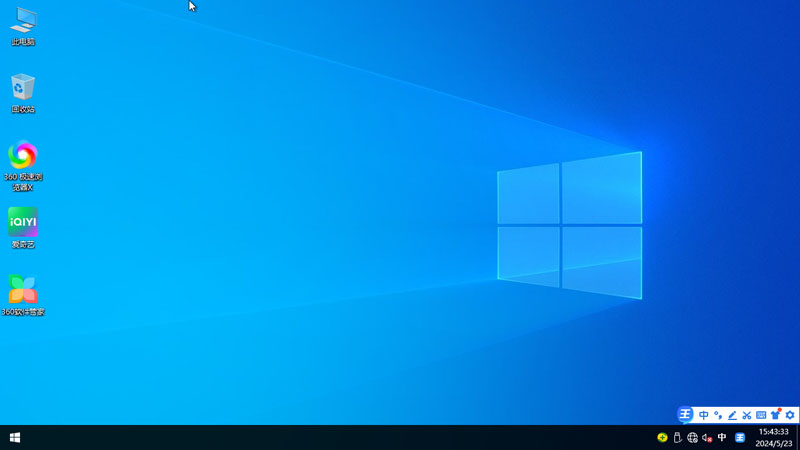
Task: Select the 360 极速浏览器X shortcut
Action: tap(23, 166)
